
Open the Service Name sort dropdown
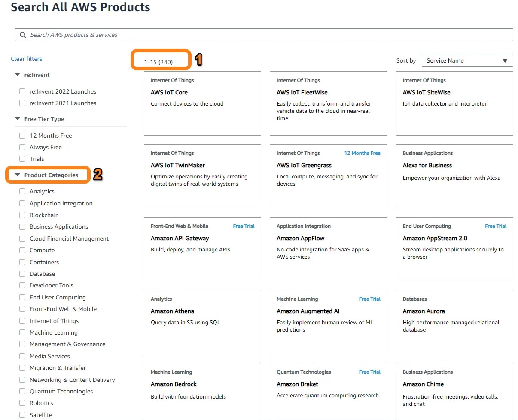467,60
